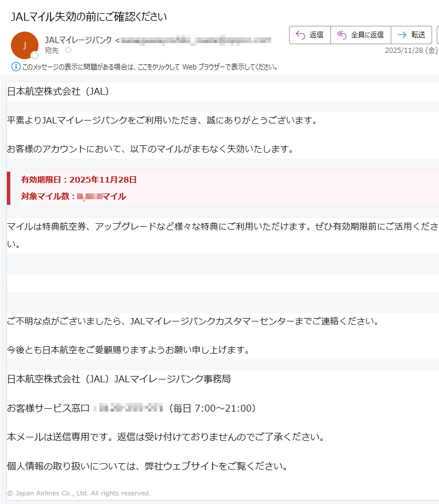Image resolution: width=439 pixels, height=504 pixels.
Task: Click the subject line JALマイル失効の前にご確認ください
Action: pyautogui.click(x=89, y=17)
